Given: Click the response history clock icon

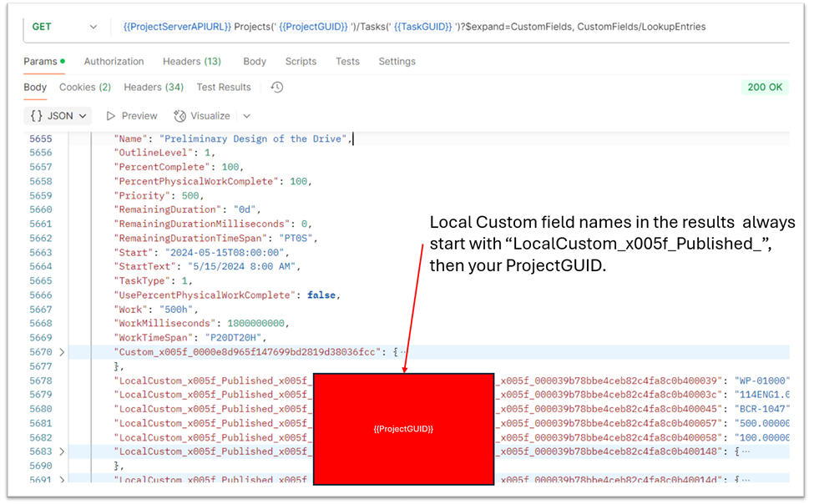Looking at the screenshot, I should pyautogui.click(x=276, y=88).
